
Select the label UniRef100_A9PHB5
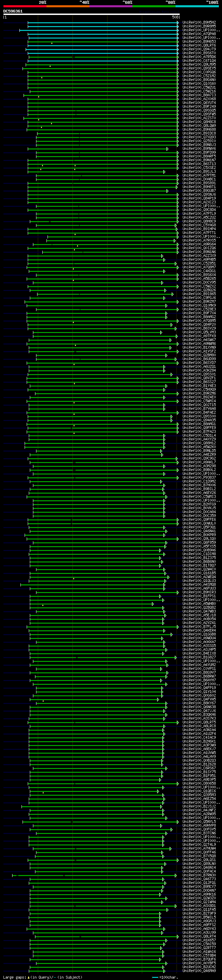[x=199, y=260]
